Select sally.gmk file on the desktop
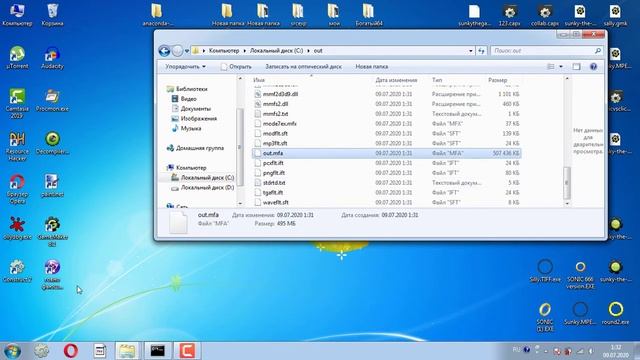This screenshot has width=640, height=360. click(615, 15)
